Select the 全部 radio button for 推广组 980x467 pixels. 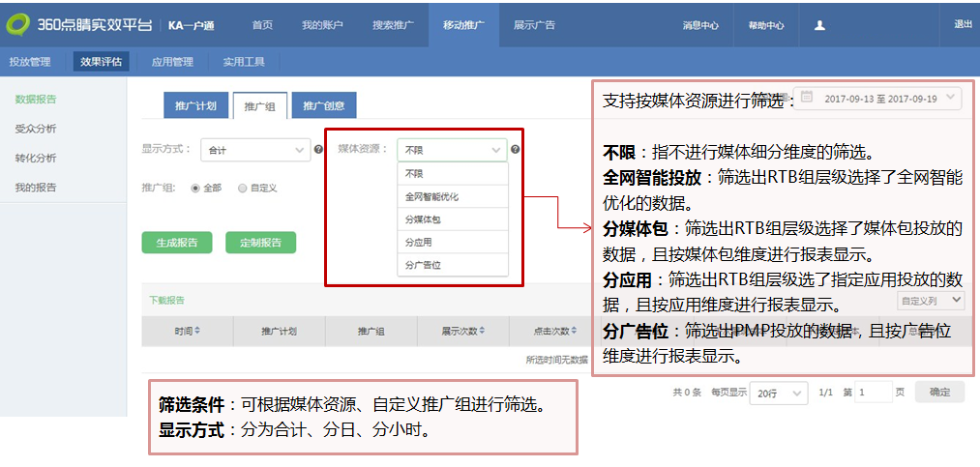tap(195, 188)
